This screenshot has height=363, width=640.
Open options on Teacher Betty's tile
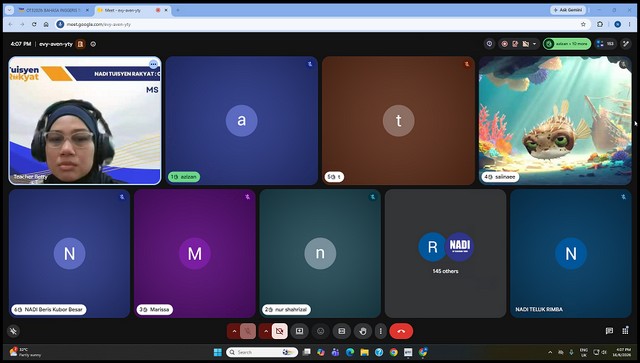tap(153, 64)
